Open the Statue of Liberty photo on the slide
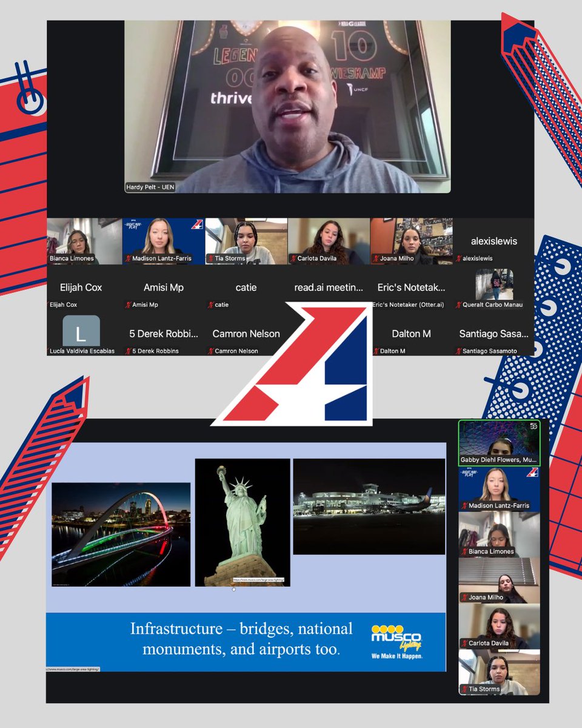 pos(242,522)
